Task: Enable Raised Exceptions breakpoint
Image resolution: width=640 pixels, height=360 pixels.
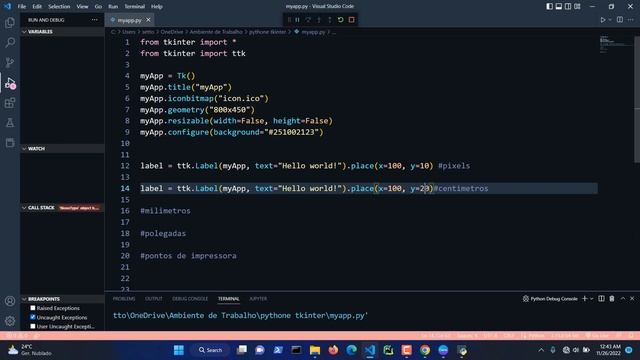Action: (33, 308)
